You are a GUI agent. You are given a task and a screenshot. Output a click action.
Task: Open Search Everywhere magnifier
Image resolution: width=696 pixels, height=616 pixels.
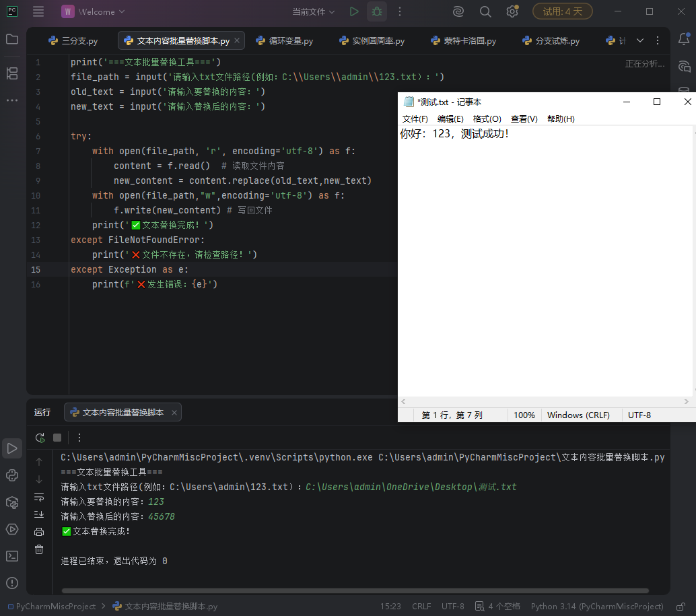pyautogui.click(x=485, y=11)
